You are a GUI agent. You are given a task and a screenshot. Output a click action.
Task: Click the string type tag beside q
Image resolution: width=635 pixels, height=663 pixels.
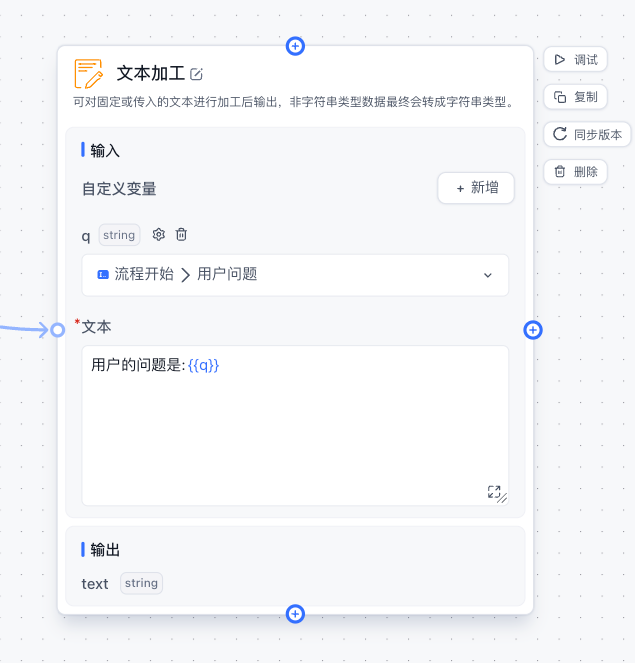pos(119,236)
